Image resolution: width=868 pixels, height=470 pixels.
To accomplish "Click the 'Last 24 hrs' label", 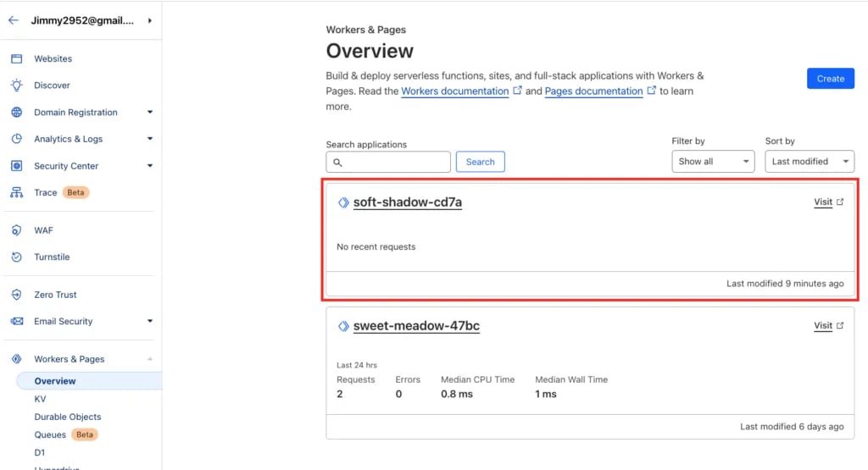I will (x=357, y=365).
